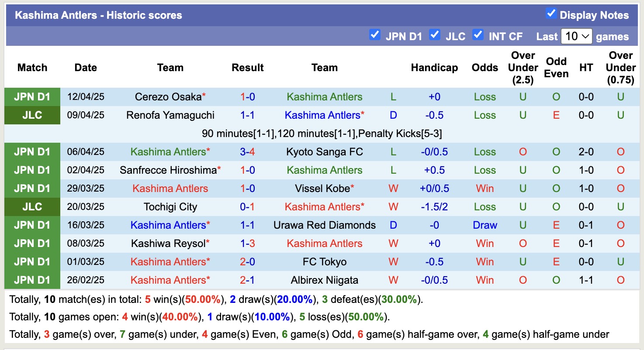Click the JPN D1 badge on the Kashiwa Reysol row
The image size is (644, 350).
32,244
